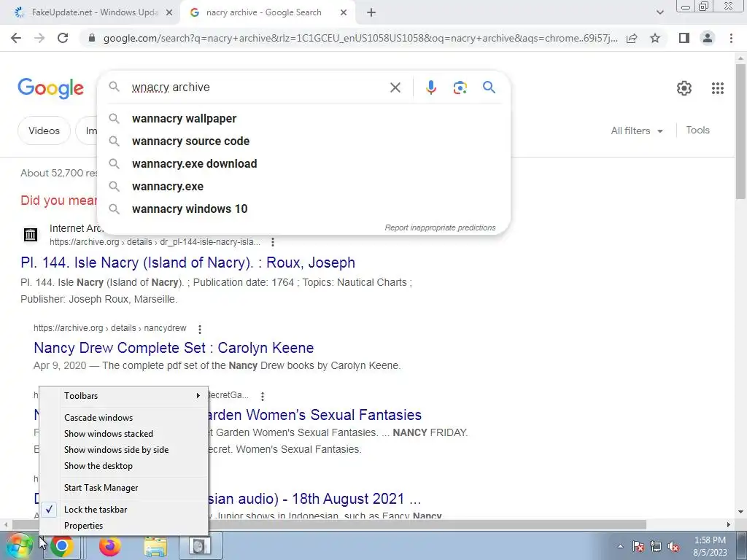This screenshot has height=560, width=747.
Task: Switch to the FakeUpdate.net tab
Action: [x=90, y=13]
